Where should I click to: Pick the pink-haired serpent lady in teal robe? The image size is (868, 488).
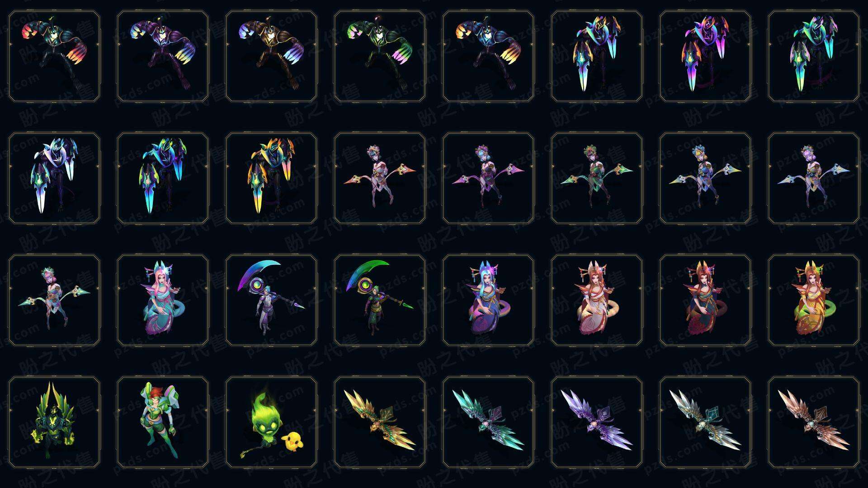[163, 300]
